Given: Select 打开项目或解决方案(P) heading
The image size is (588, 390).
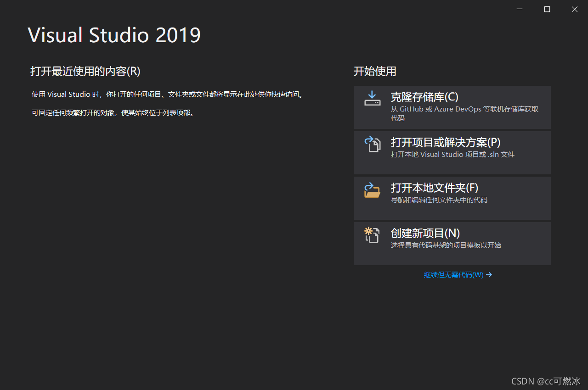Looking at the screenshot, I should coord(446,142).
